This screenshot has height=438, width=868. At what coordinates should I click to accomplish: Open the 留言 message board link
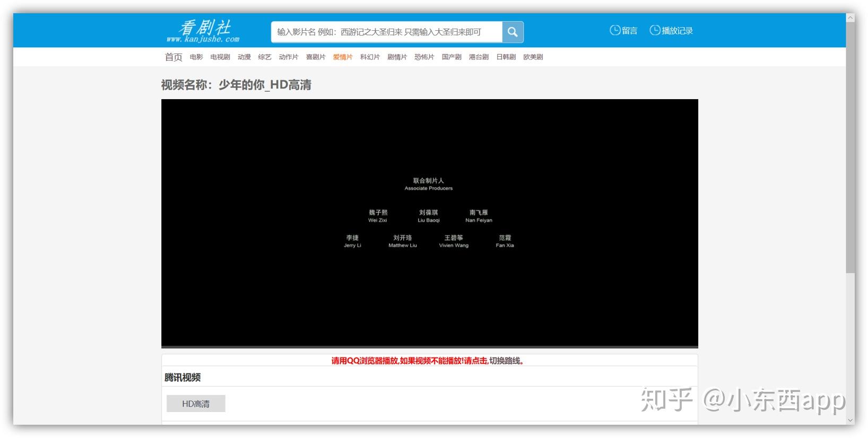pyautogui.click(x=630, y=31)
